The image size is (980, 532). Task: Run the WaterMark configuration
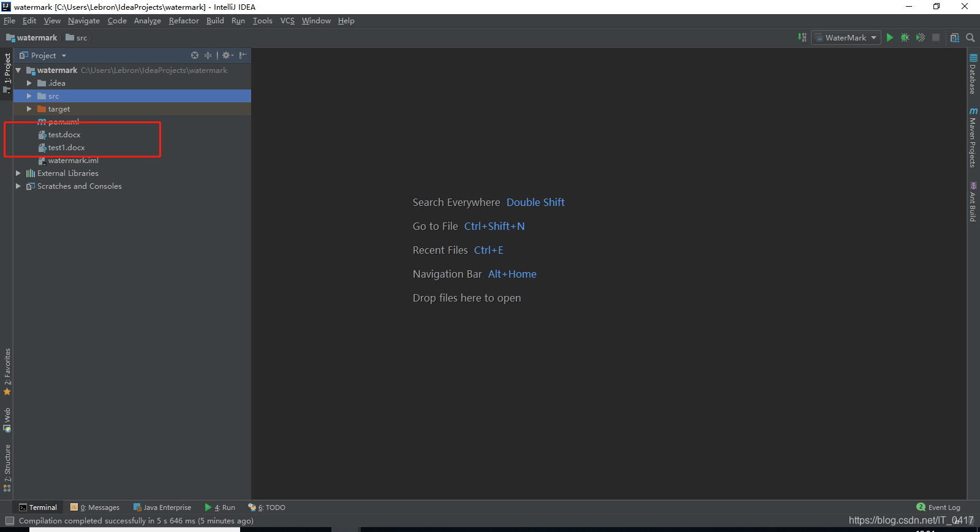click(x=890, y=37)
